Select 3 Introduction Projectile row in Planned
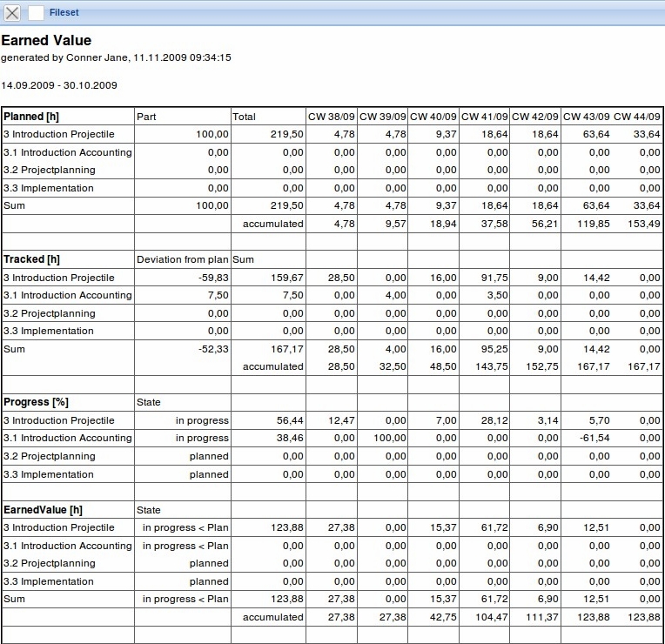665x644 pixels. 59,134
